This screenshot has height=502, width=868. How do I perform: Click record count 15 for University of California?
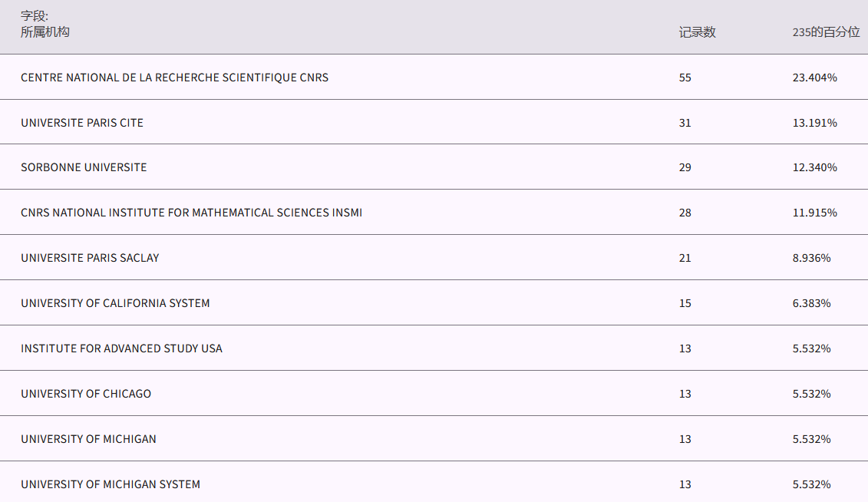click(x=685, y=303)
